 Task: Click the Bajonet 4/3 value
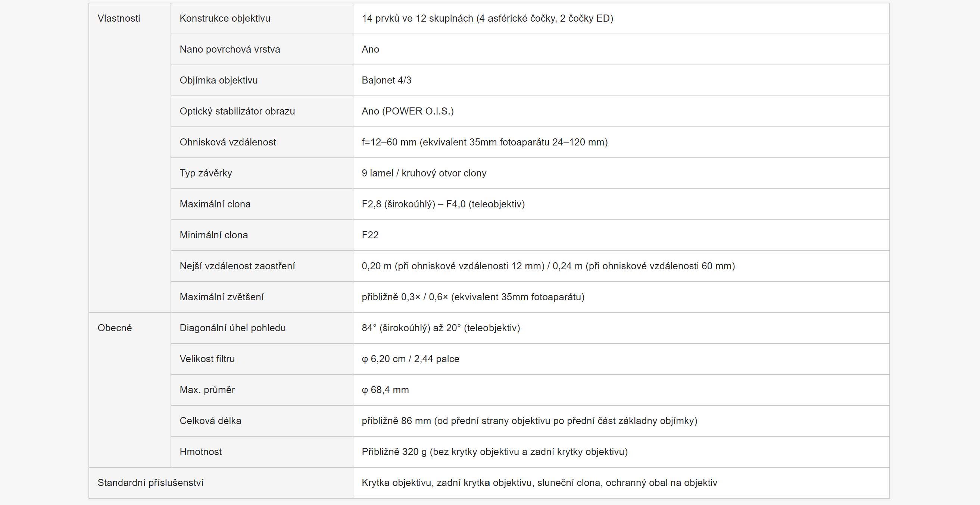(x=387, y=80)
